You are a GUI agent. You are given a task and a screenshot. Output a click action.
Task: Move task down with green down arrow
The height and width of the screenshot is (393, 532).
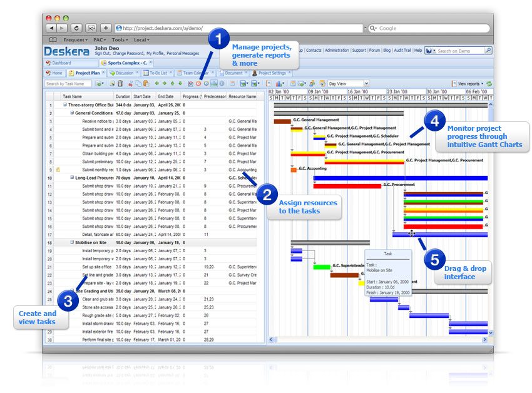point(180,83)
